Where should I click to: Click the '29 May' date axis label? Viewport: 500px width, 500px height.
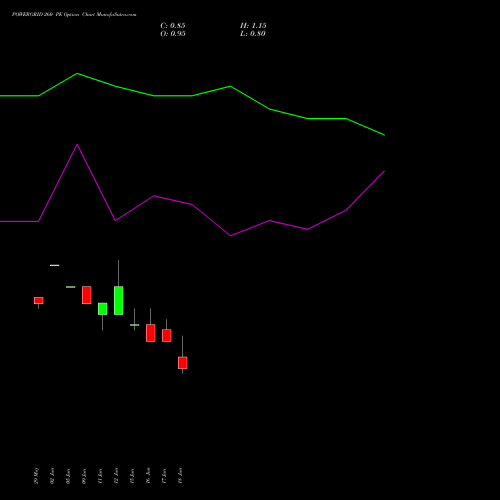click(x=37, y=475)
